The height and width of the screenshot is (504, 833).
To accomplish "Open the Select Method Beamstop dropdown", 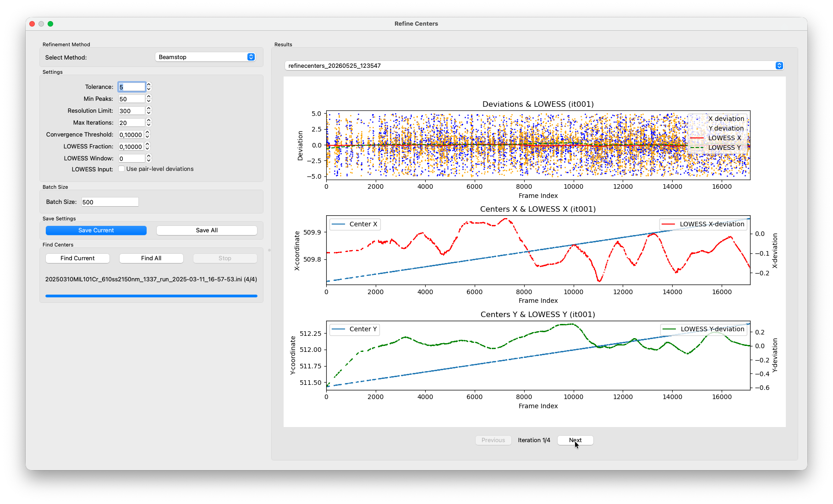I will point(205,57).
